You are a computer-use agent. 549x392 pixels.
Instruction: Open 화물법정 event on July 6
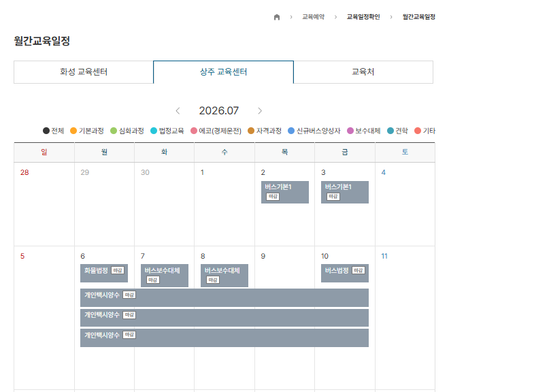coord(104,273)
